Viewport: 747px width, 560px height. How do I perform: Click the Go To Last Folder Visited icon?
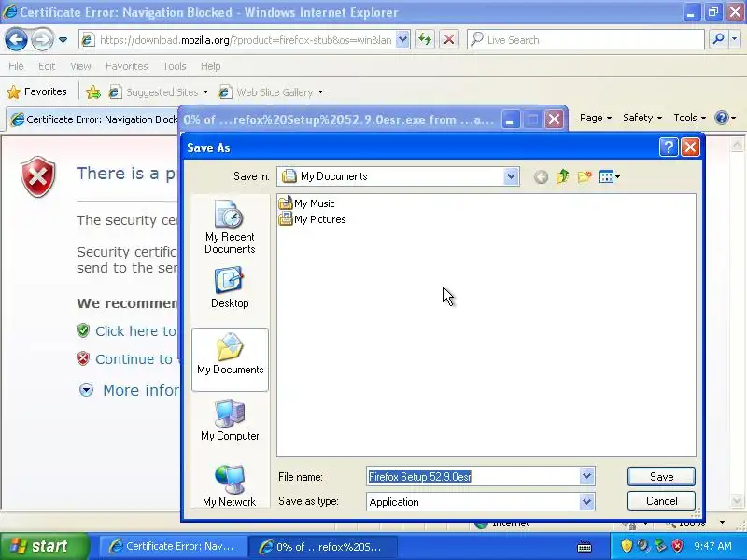(x=541, y=177)
